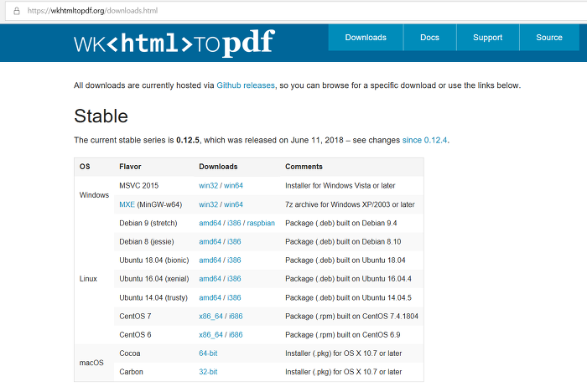This screenshot has width=587, height=392.
Task: Download raspbian package for Debian 9
Action: (261, 224)
